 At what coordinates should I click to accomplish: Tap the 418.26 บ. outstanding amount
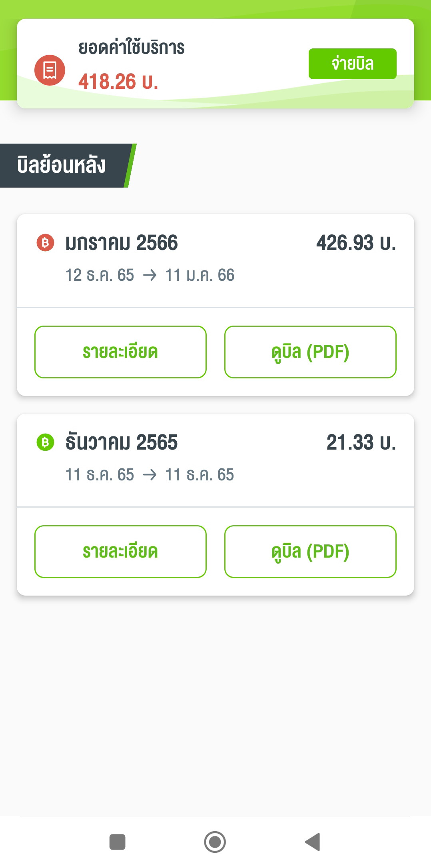tap(118, 82)
